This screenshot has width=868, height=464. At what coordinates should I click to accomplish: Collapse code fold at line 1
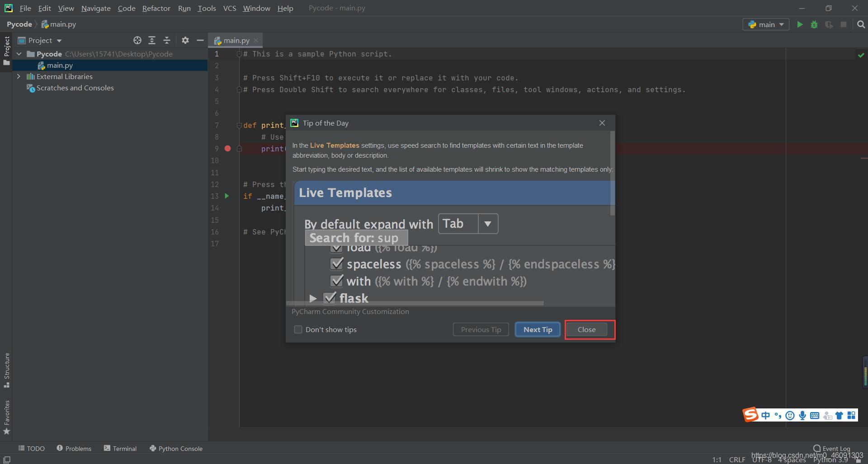point(239,54)
